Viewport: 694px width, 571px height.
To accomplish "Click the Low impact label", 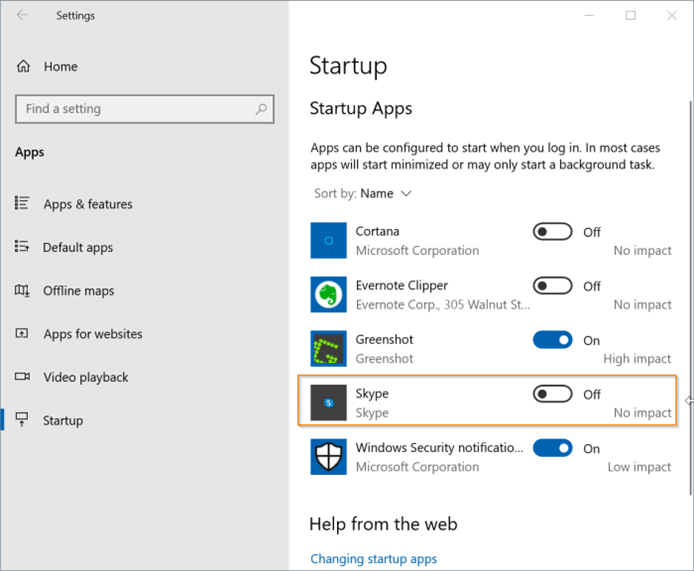I will [x=640, y=467].
